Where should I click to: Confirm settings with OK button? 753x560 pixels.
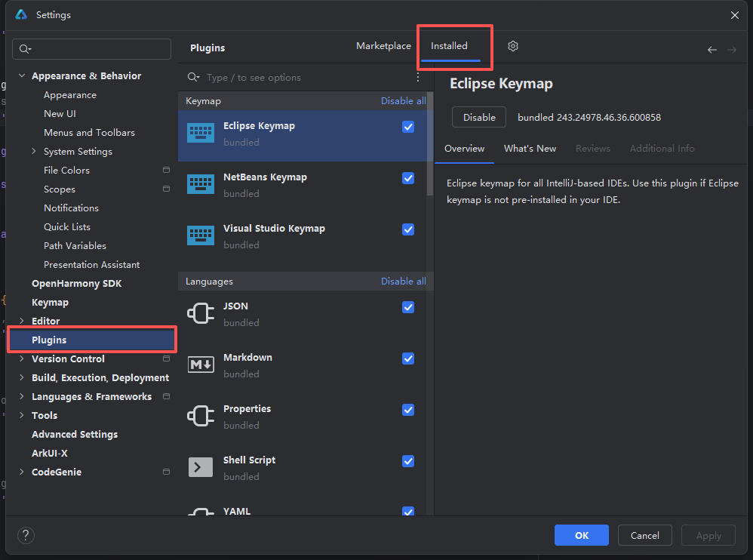582,535
